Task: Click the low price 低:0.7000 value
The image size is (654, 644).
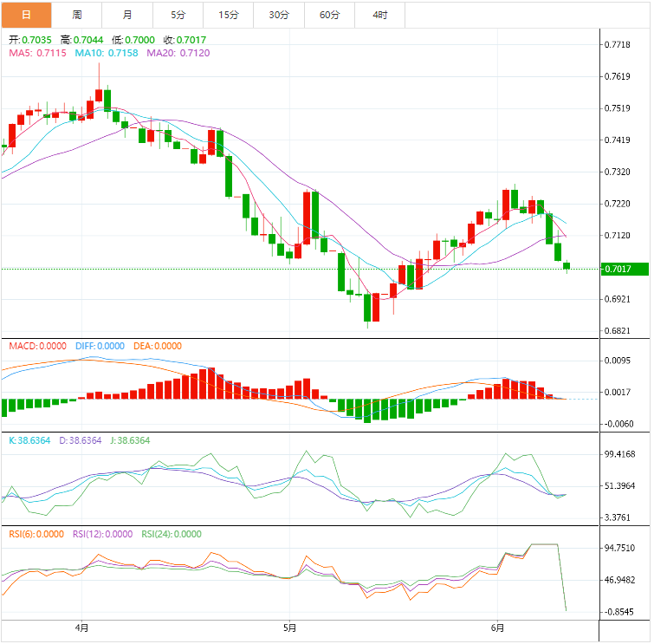Action: 133,40
